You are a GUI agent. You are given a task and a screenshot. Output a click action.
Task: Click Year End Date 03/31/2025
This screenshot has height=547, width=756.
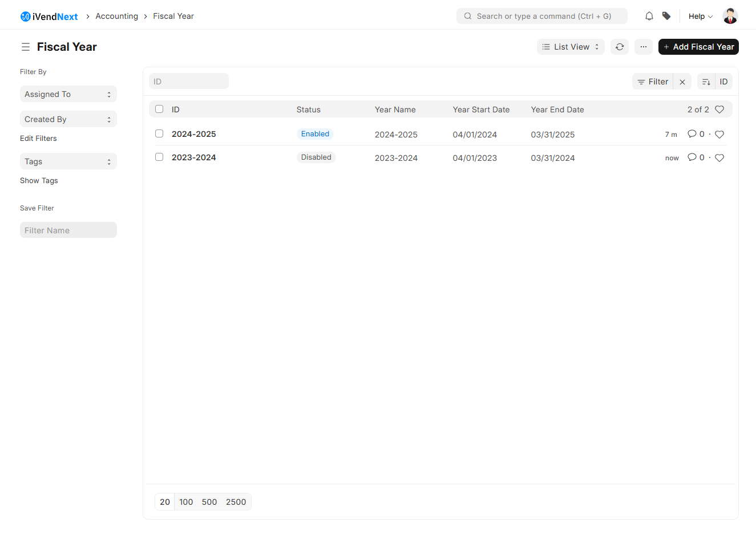(x=553, y=135)
